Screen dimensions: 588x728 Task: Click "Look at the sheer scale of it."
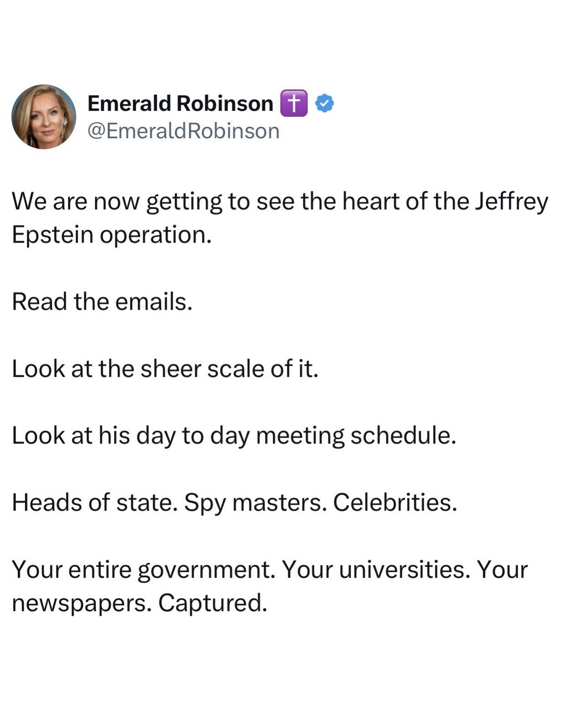(165, 369)
